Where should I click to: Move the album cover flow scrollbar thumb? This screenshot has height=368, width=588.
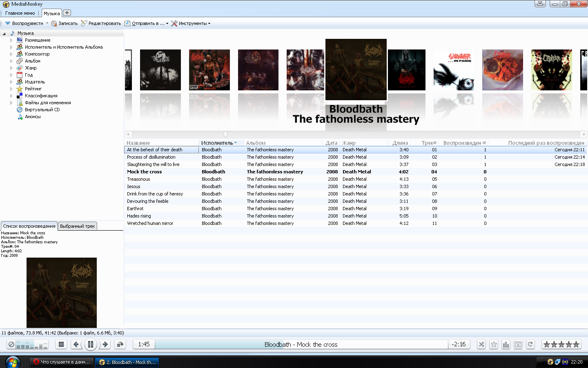coord(225,134)
